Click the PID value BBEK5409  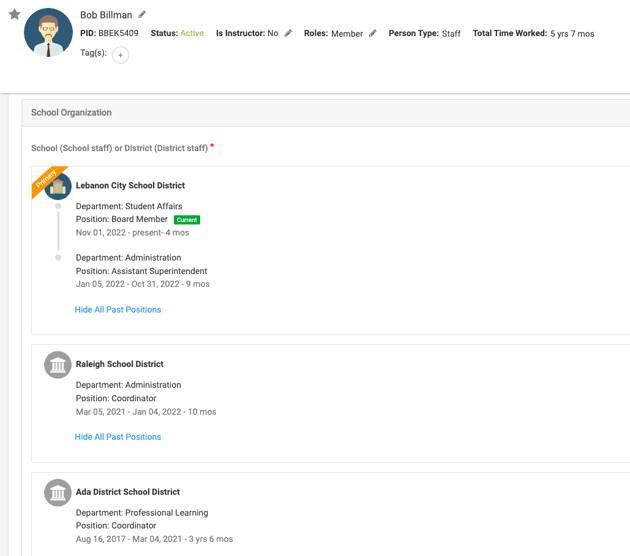118,33
